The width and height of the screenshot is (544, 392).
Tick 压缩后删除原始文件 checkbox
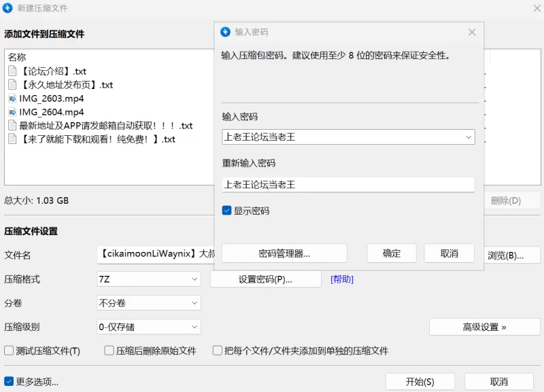(109, 351)
